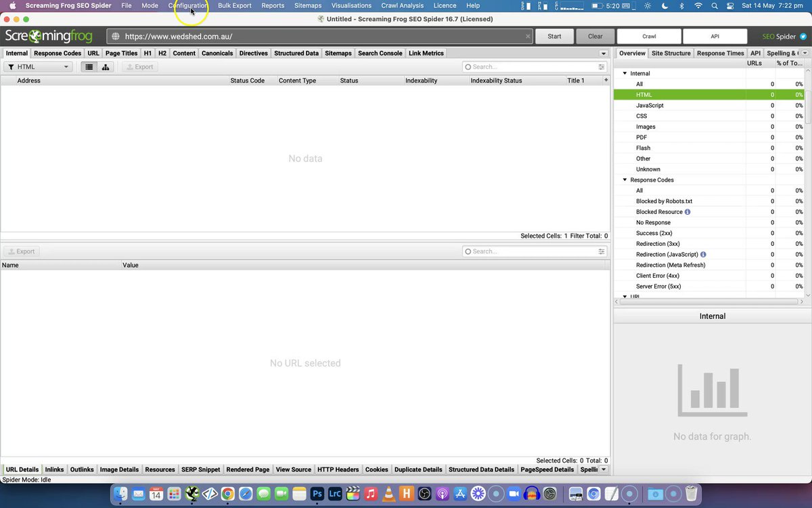812x508 pixels.
Task: Click the Start button
Action: tap(554, 37)
